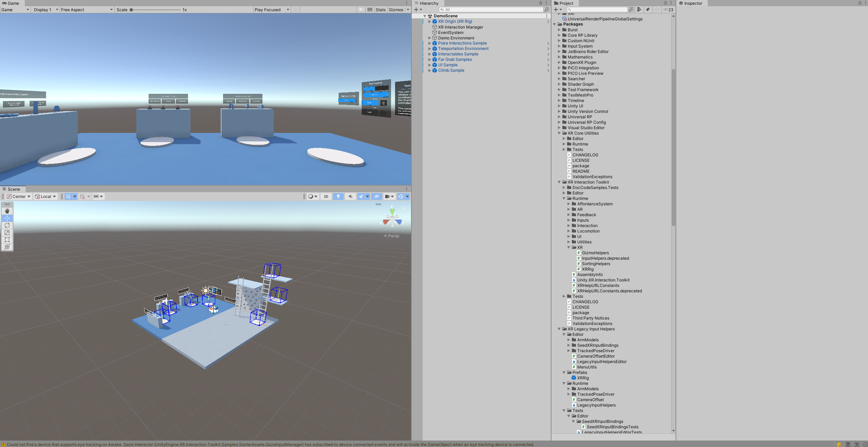Screen dimensions: 868x447
Task: Click the Stats button in Game view
Action: tap(380, 10)
